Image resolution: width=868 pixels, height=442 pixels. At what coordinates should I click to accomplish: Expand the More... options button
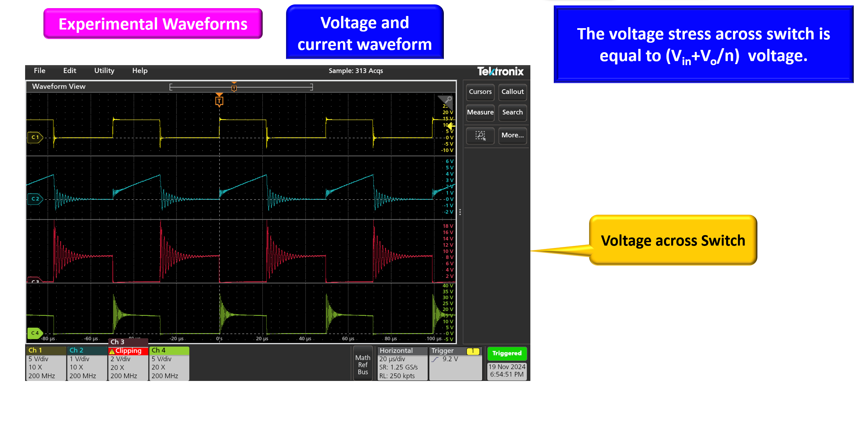click(x=512, y=135)
